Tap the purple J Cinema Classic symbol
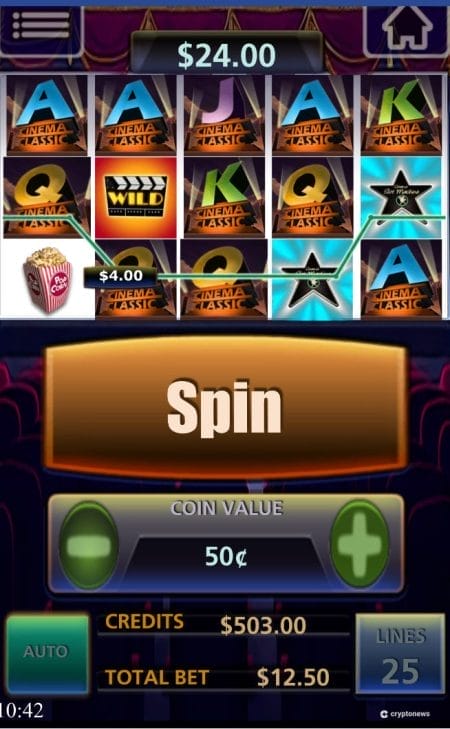The height and width of the screenshot is (729, 450). pyautogui.click(x=224, y=114)
